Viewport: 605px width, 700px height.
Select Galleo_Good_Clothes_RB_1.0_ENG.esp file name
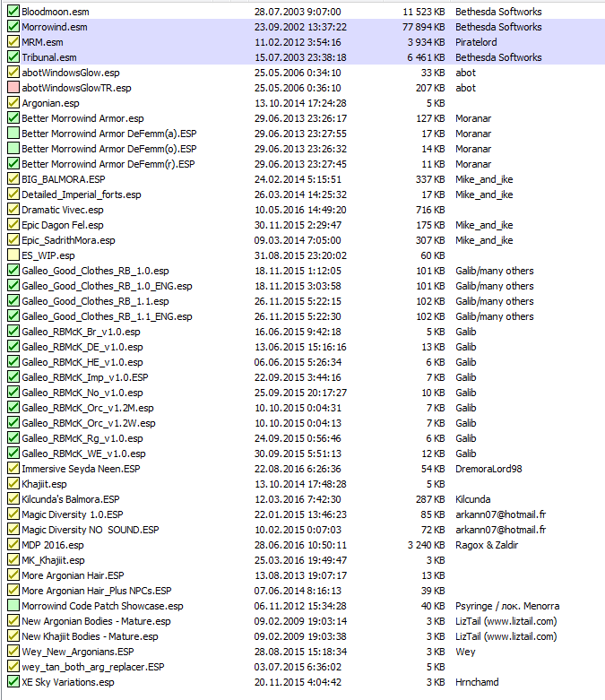pyautogui.click(x=107, y=286)
